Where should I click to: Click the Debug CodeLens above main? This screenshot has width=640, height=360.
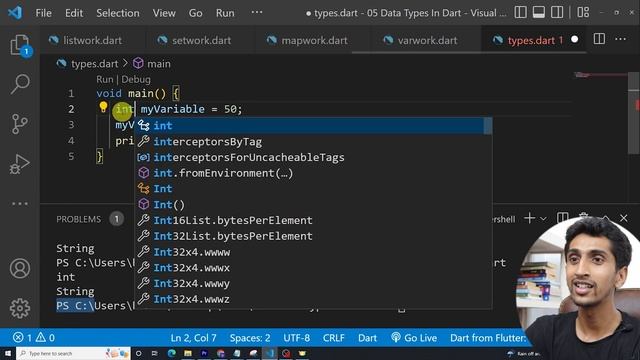click(x=136, y=79)
